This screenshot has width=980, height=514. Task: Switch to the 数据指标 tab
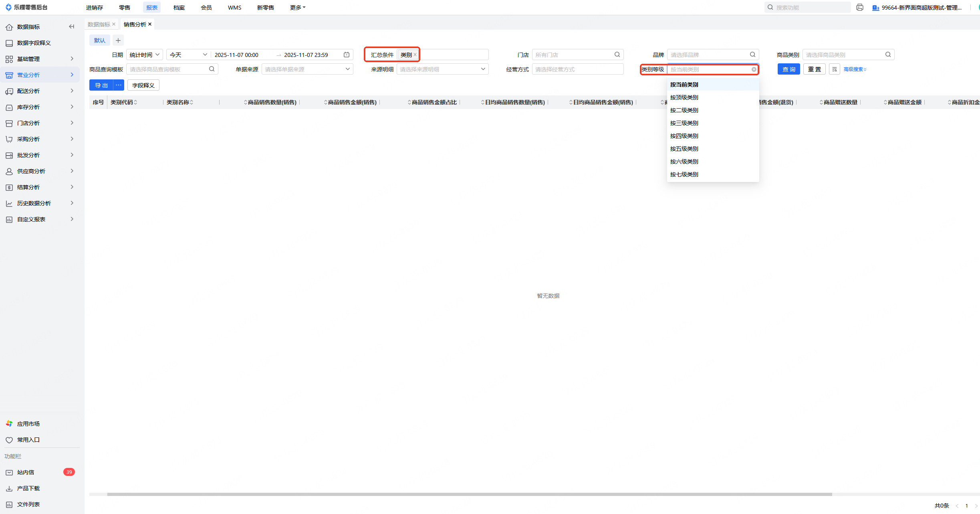[x=99, y=24]
